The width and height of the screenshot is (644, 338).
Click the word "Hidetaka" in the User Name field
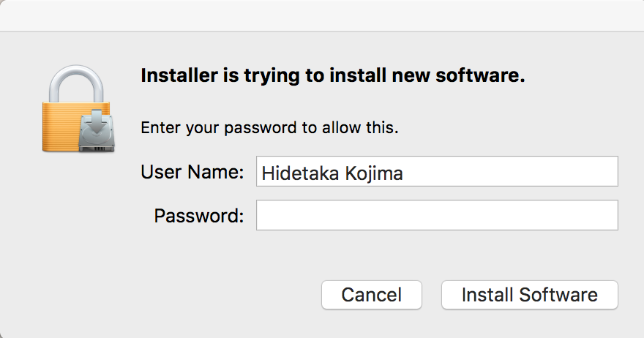[x=300, y=173]
